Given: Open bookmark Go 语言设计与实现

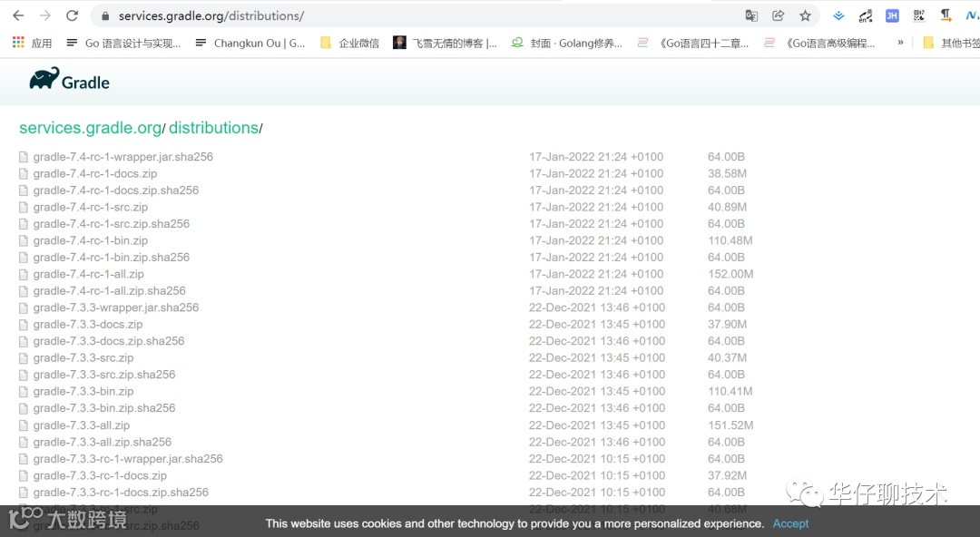Looking at the screenshot, I should pyautogui.click(x=123, y=43).
